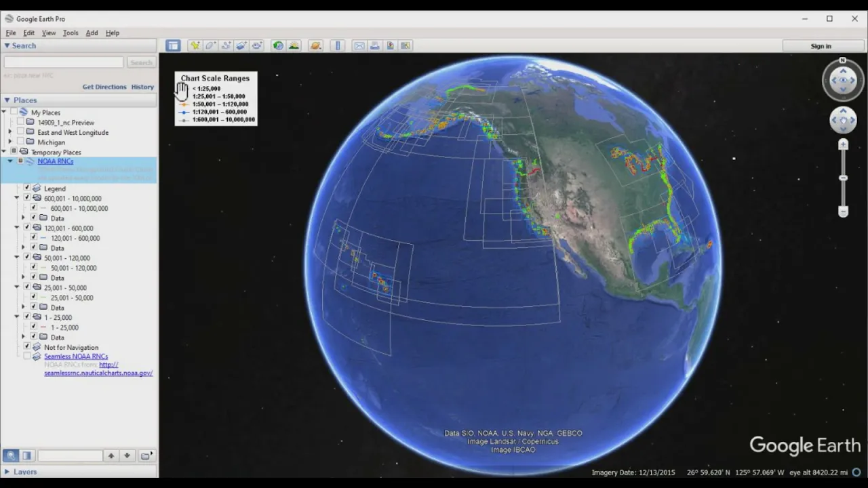Uncheck the 1 - 25,000 folder checkbox
Viewport: 868px width, 488px height.
tap(27, 317)
